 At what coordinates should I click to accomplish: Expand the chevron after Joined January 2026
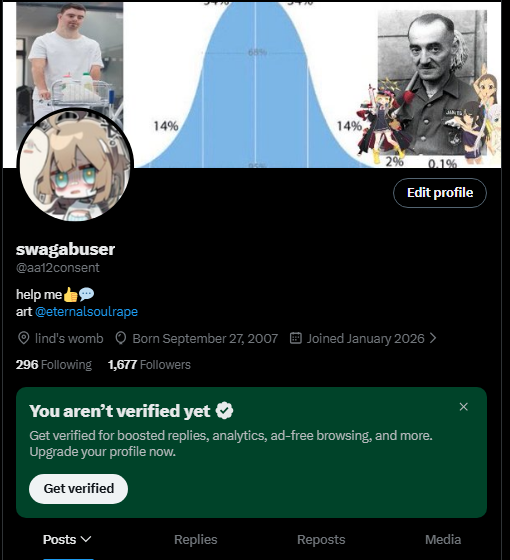coord(433,338)
